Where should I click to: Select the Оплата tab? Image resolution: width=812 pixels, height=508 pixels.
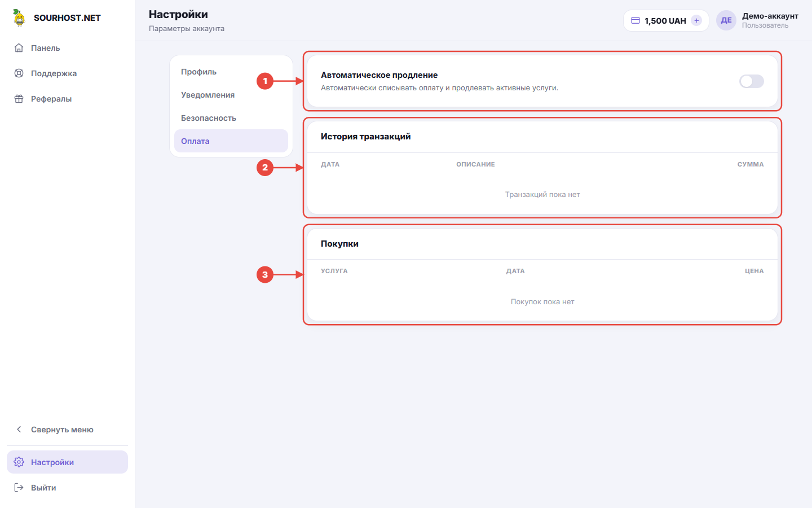pyautogui.click(x=231, y=141)
